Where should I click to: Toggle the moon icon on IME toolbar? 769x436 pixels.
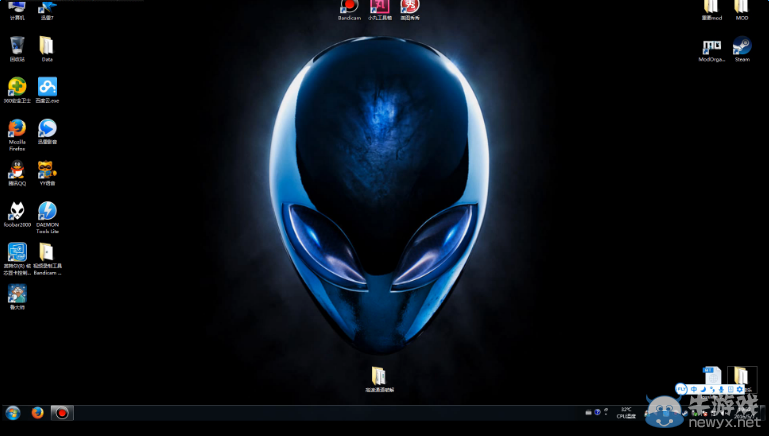pyautogui.click(x=703, y=389)
